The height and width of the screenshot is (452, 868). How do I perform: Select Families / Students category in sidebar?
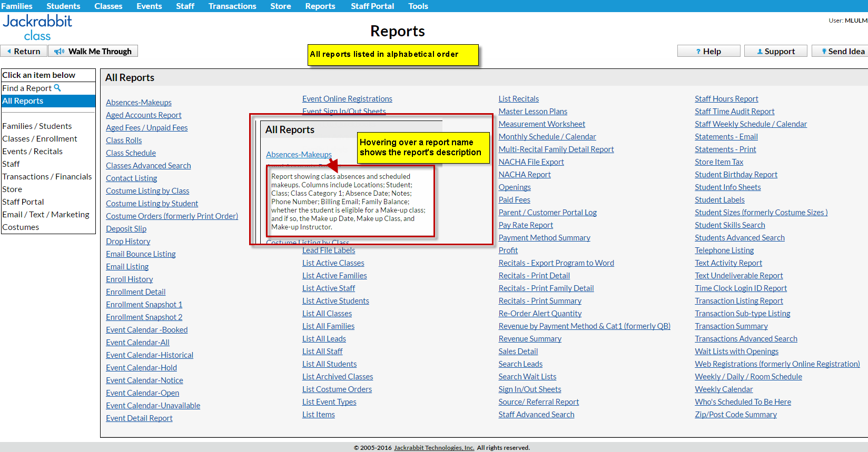click(x=37, y=126)
